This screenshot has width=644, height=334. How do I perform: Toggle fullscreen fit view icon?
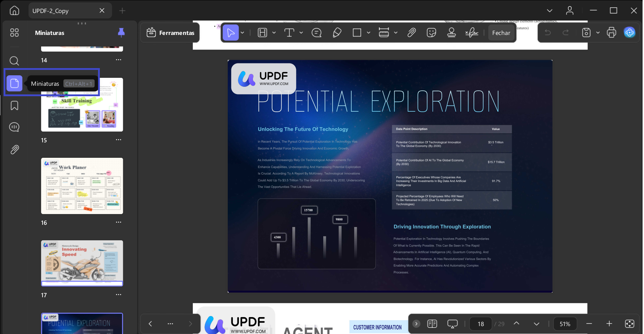(x=630, y=324)
